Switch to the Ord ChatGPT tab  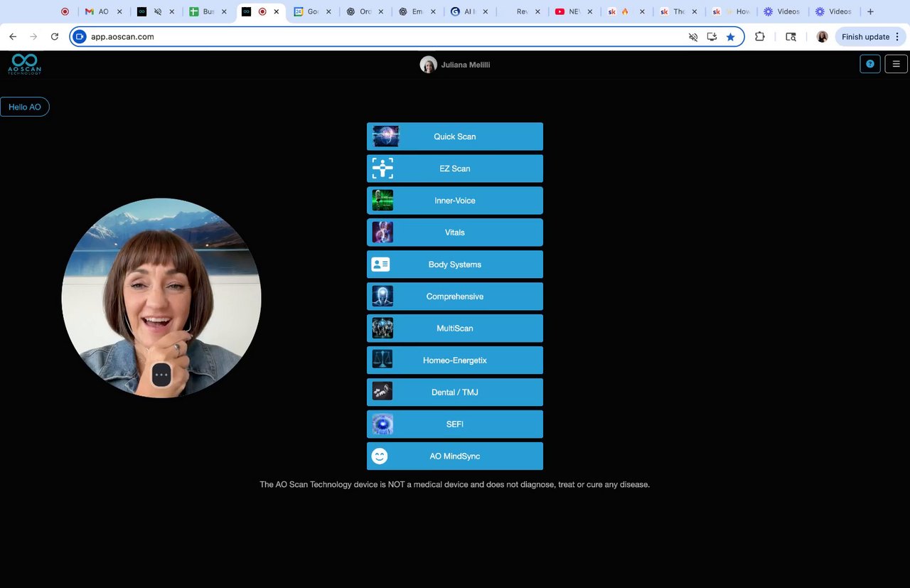tap(365, 11)
